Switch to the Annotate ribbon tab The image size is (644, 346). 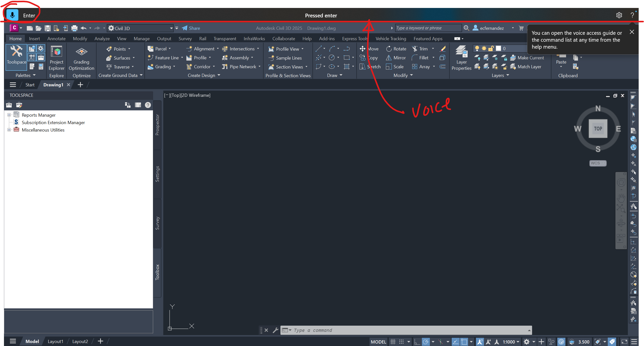[x=56, y=38]
